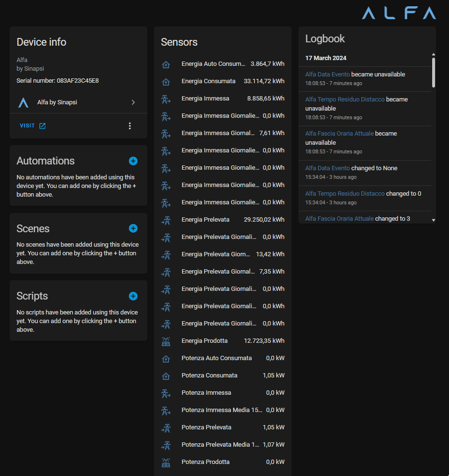This screenshot has width=449, height=476.
Task: Click the Potenza Immessa Media pylon icon
Action: 166,411
